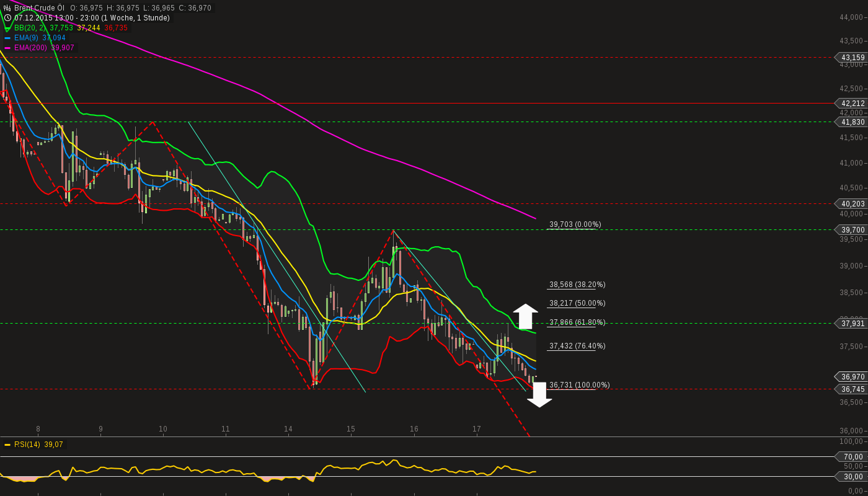Click the upper Bollinger value 37,753

[x=61, y=28]
